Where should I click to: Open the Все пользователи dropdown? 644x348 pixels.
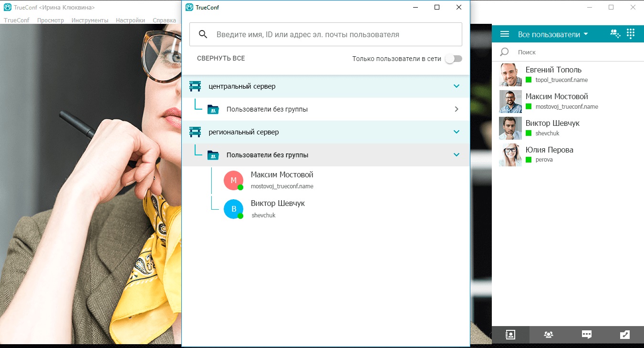pos(553,34)
